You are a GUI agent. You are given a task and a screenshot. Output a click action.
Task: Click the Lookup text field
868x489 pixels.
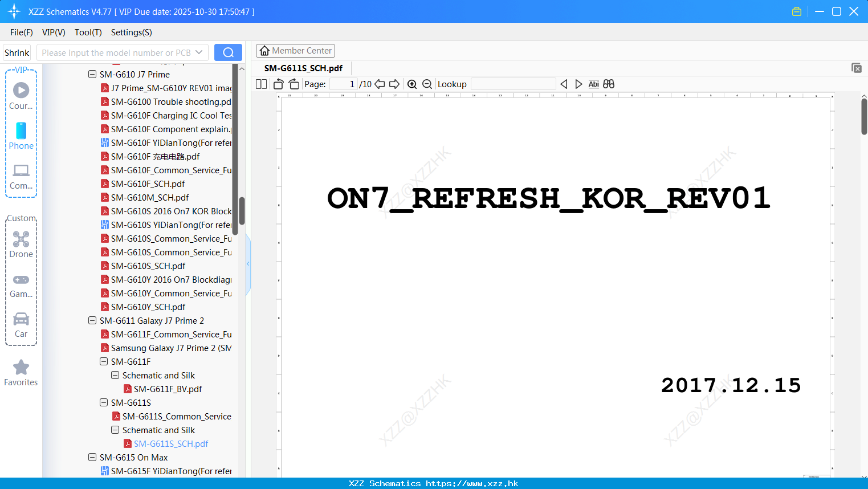coord(514,84)
